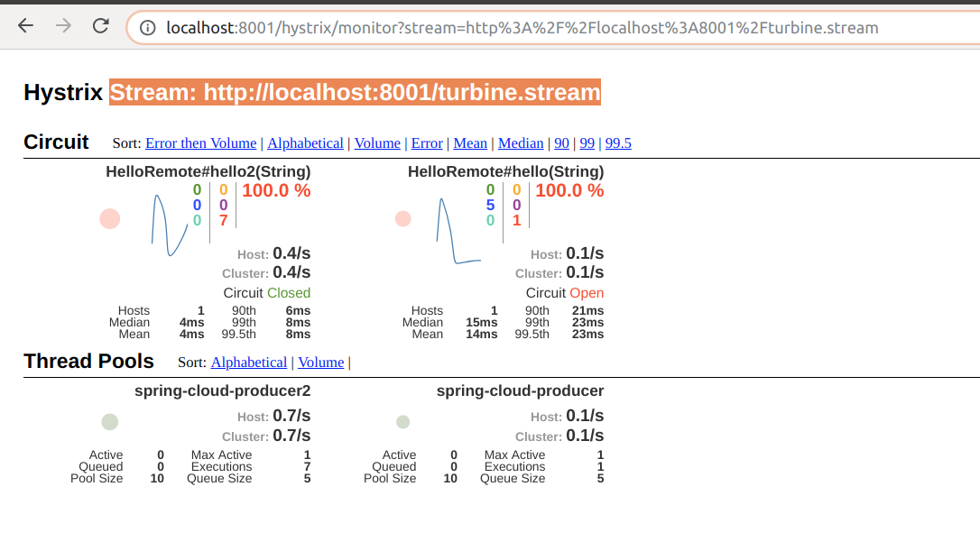This screenshot has height=551, width=980.
Task: Click the Circuit section heading
Action: pos(56,142)
